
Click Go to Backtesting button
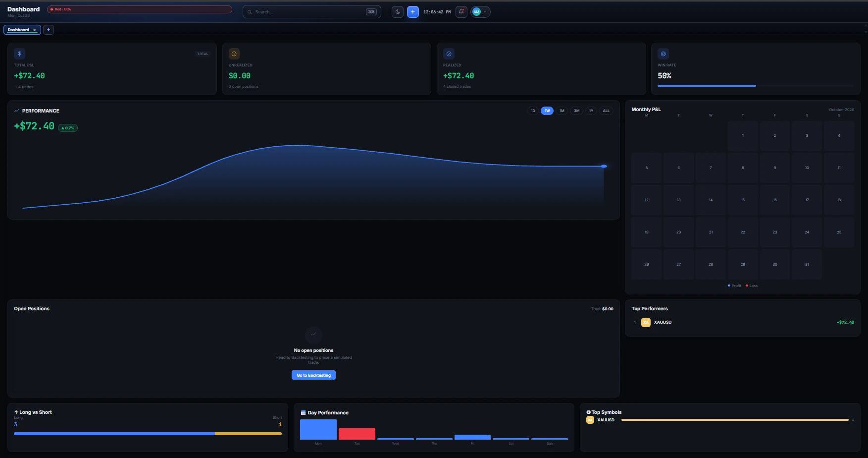click(313, 375)
